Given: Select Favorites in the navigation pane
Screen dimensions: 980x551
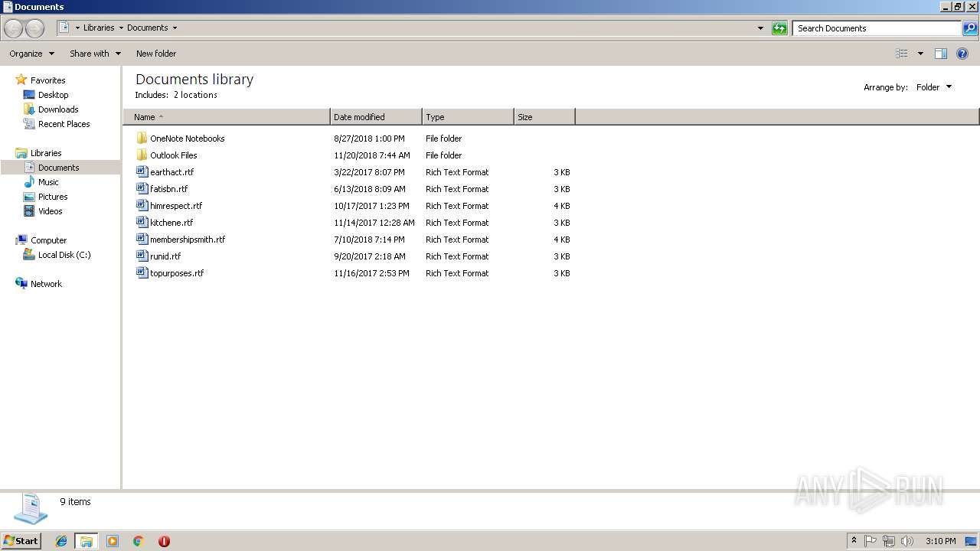Looking at the screenshot, I should 47,80.
